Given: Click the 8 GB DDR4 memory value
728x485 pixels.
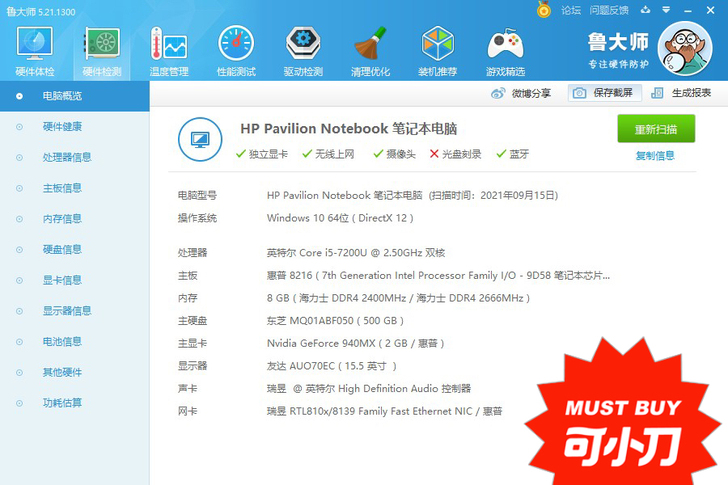Looking at the screenshot, I should pos(398,298).
